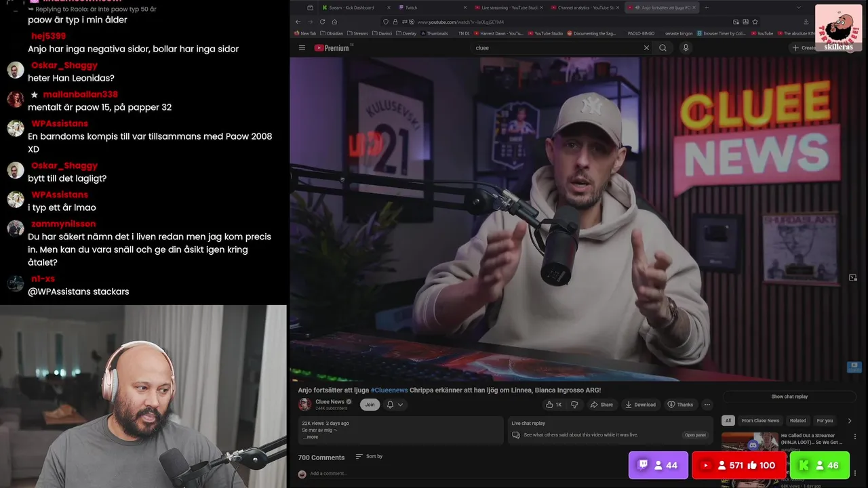Expand the description with ...more
Screen dimensions: 868x488
311,437
